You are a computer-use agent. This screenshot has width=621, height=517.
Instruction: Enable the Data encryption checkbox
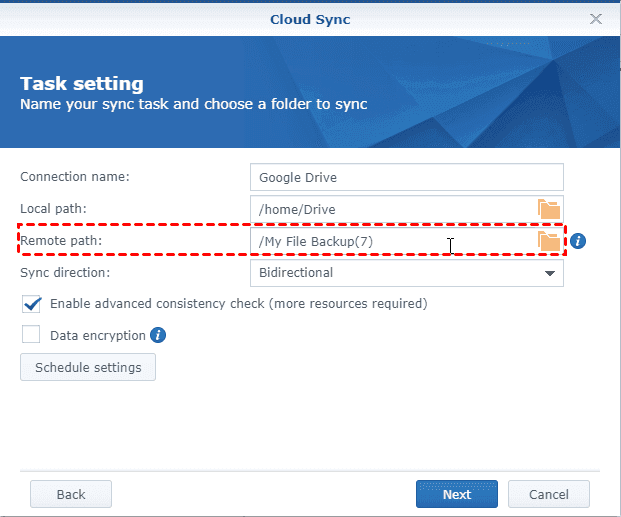pyautogui.click(x=32, y=335)
